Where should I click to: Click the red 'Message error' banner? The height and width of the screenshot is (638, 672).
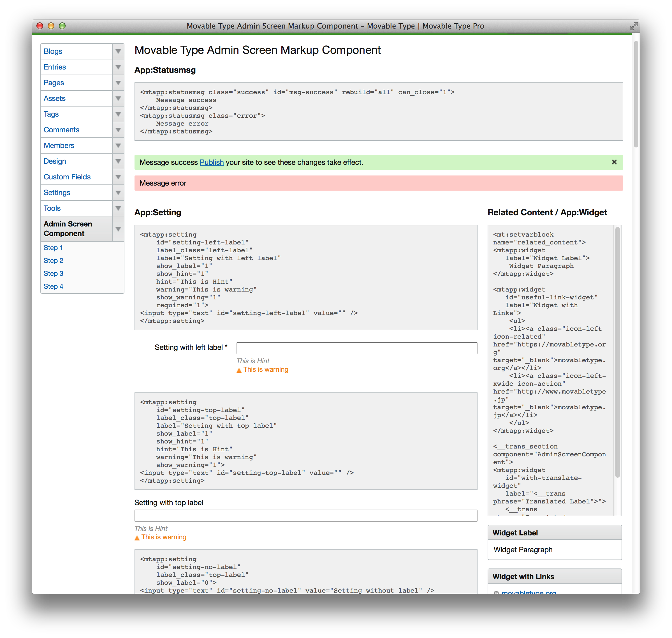(378, 183)
